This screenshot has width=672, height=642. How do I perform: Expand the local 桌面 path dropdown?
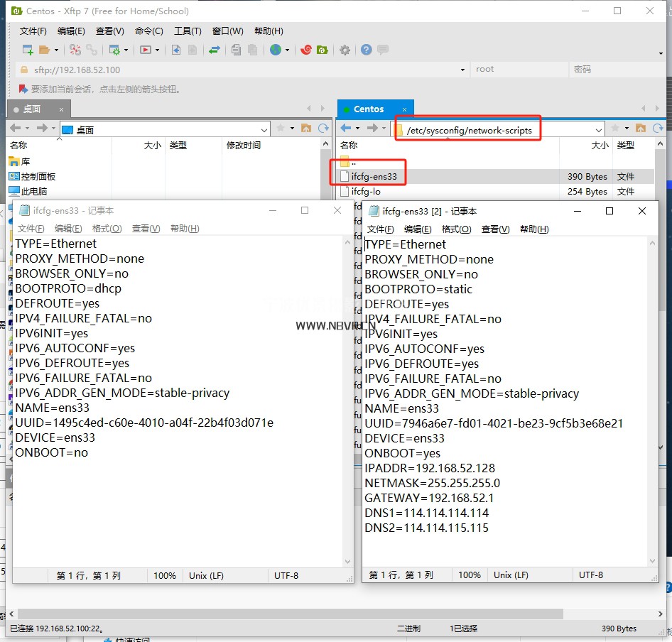click(x=264, y=130)
